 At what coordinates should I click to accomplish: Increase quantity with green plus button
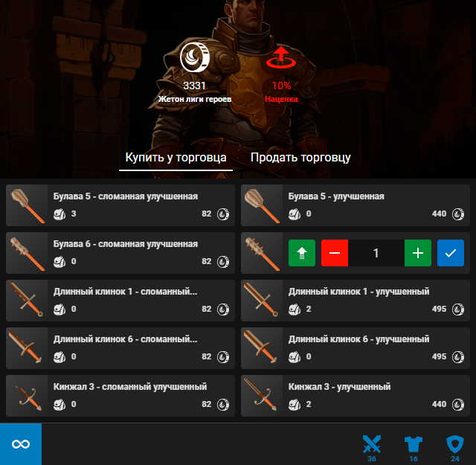(418, 253)
